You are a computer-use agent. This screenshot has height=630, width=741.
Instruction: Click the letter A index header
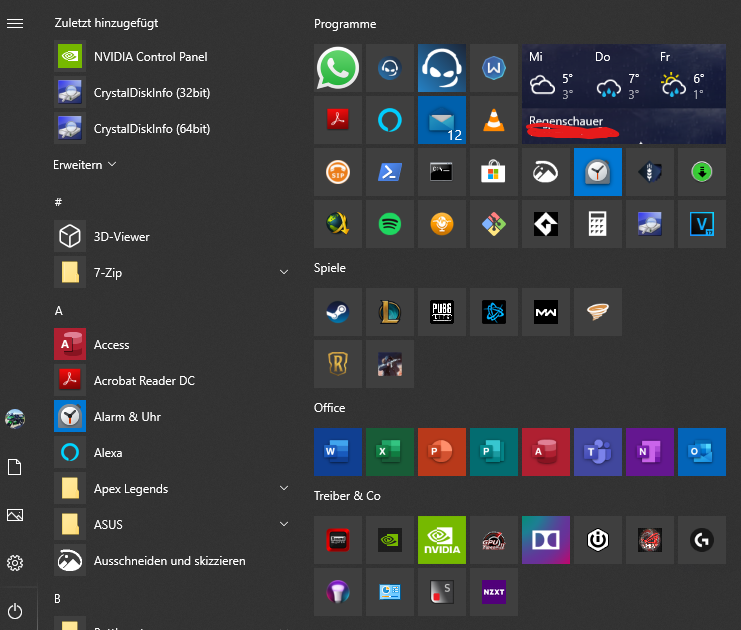tap(59, 311)
